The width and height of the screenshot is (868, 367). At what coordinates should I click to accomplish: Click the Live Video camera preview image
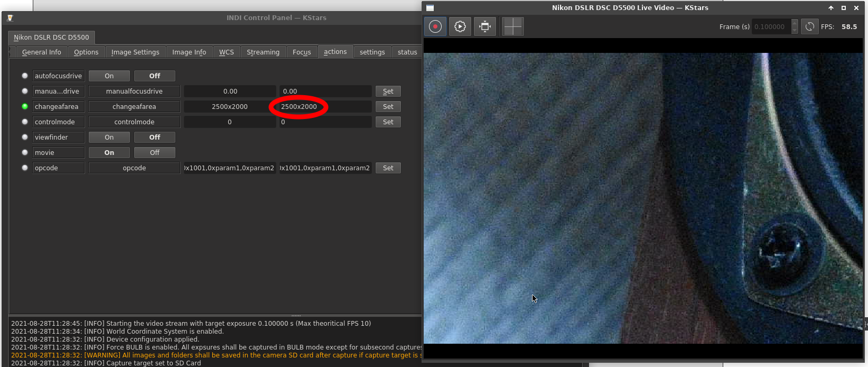tap(643, 198)
